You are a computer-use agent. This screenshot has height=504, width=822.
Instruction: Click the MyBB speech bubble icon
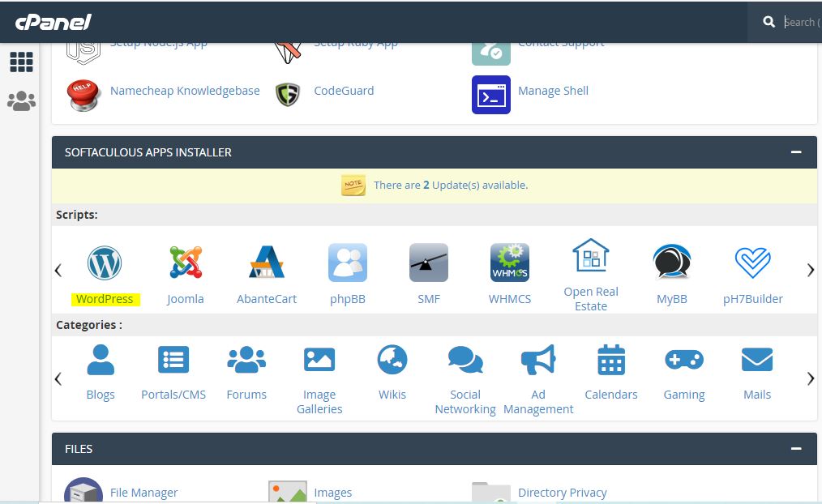tap(672, 261)
